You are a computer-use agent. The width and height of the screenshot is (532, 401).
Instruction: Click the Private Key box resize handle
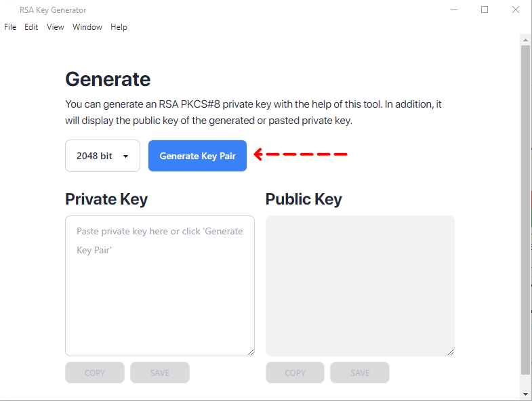[251, 352]
